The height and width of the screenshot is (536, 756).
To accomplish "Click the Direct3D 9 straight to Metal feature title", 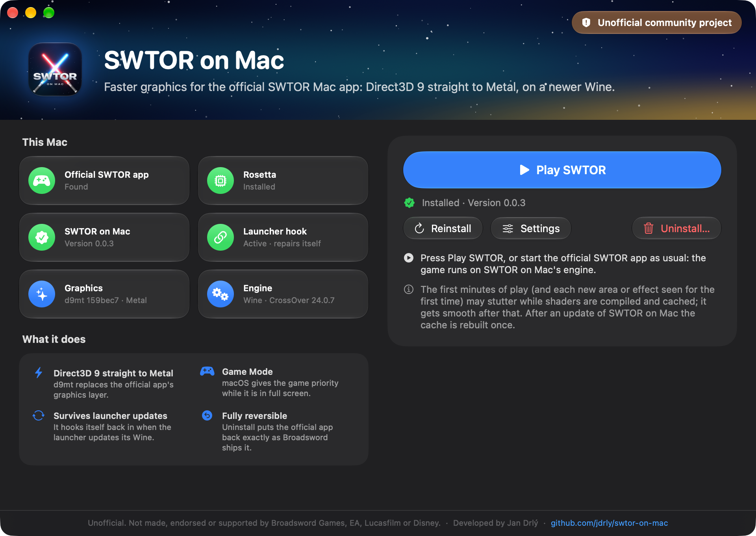I will [x=113, y=373].
